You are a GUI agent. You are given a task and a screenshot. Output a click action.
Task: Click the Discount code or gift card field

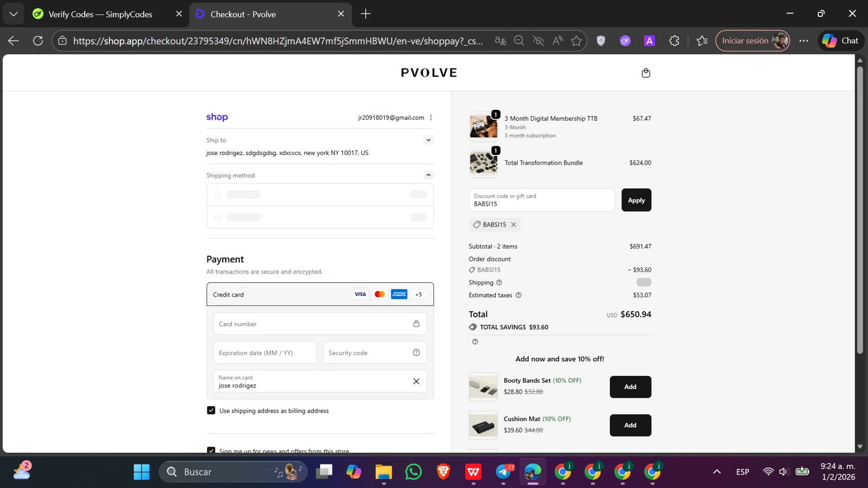[x=542, y=200]
